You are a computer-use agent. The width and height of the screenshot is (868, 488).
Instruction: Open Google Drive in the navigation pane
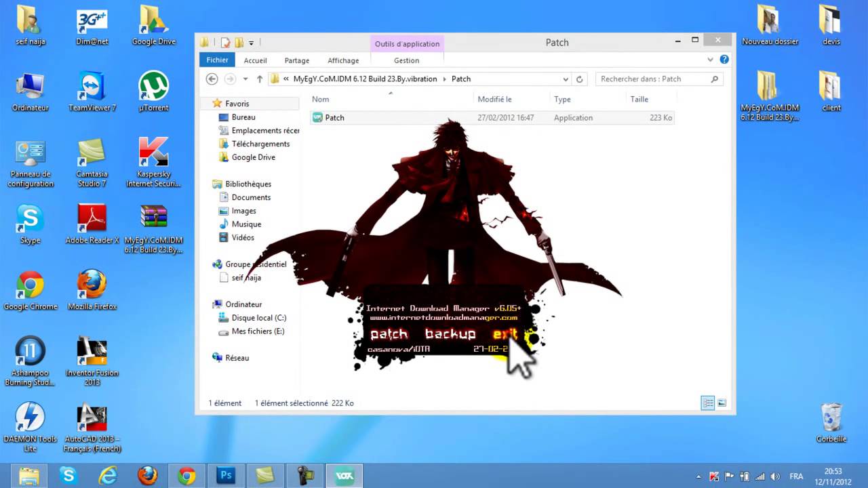pyautogui.click(x=253, y=157)
